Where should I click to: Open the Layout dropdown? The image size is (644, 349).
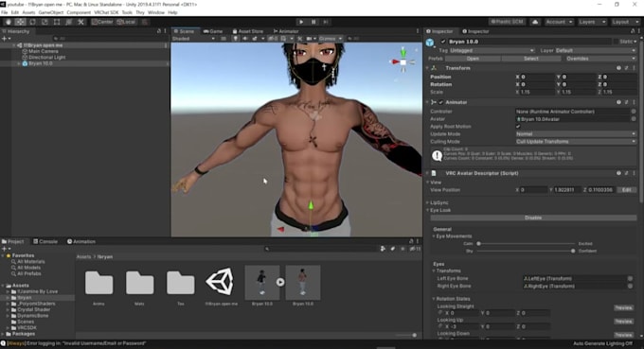tap(625, 22)
